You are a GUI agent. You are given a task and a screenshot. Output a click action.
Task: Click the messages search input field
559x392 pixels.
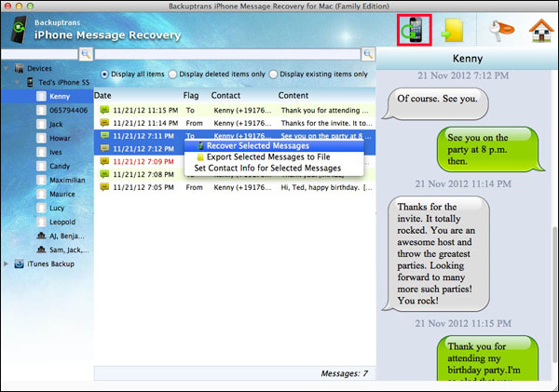[227, 54]
